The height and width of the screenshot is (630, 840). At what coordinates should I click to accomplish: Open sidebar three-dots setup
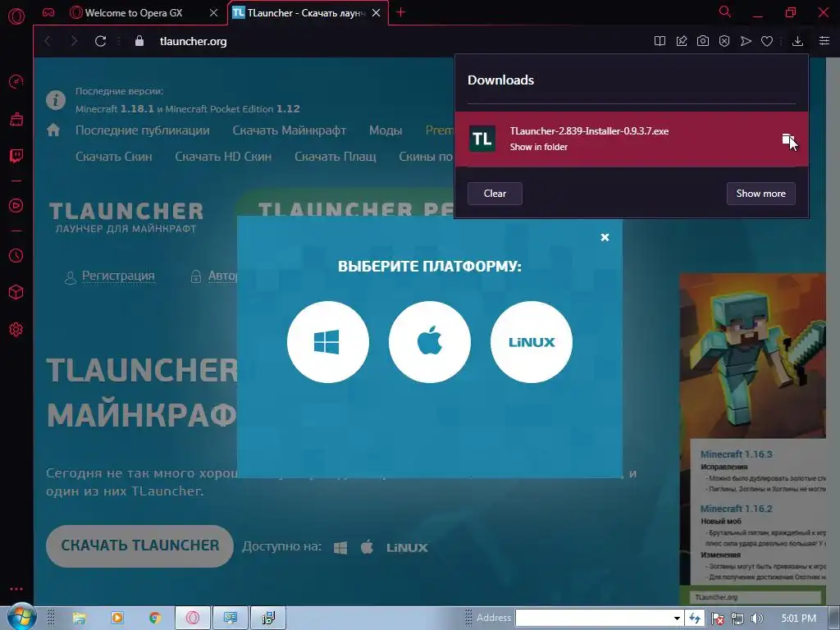click(x=16, y=589)
